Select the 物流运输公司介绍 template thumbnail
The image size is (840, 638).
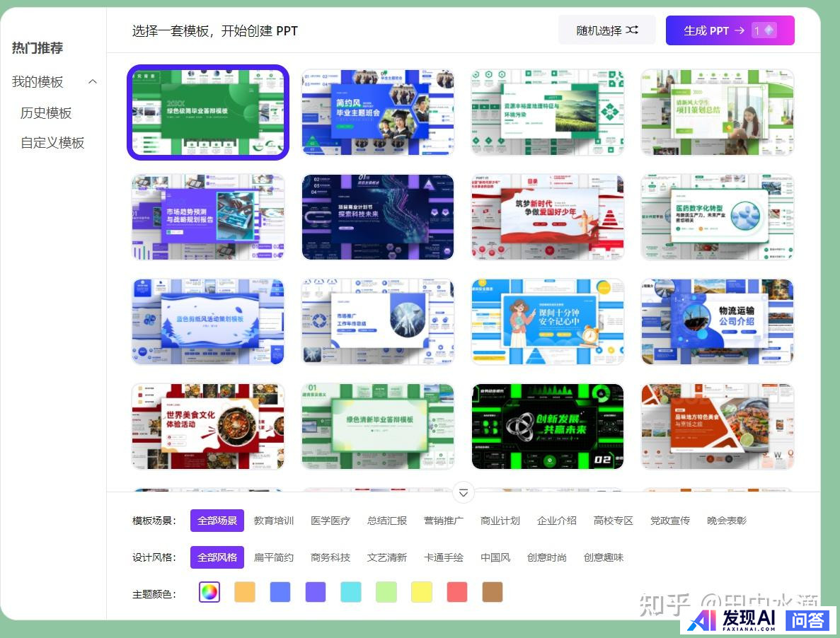coord(718,322)
